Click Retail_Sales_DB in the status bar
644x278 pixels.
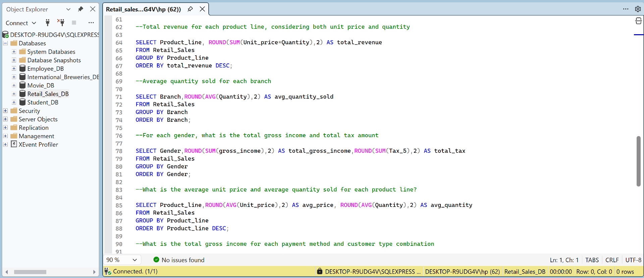(x=525, y=272)
